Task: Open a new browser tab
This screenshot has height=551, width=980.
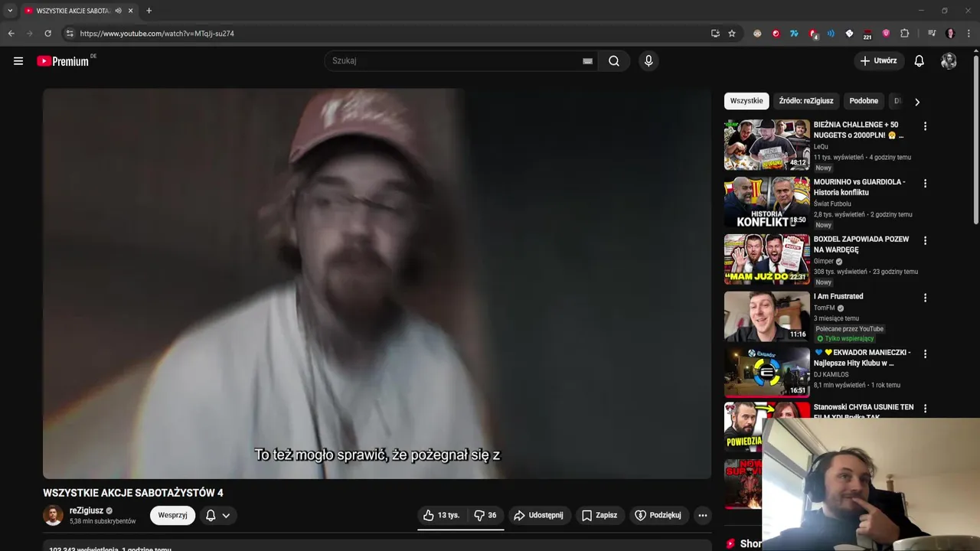Action: [149, 11]
